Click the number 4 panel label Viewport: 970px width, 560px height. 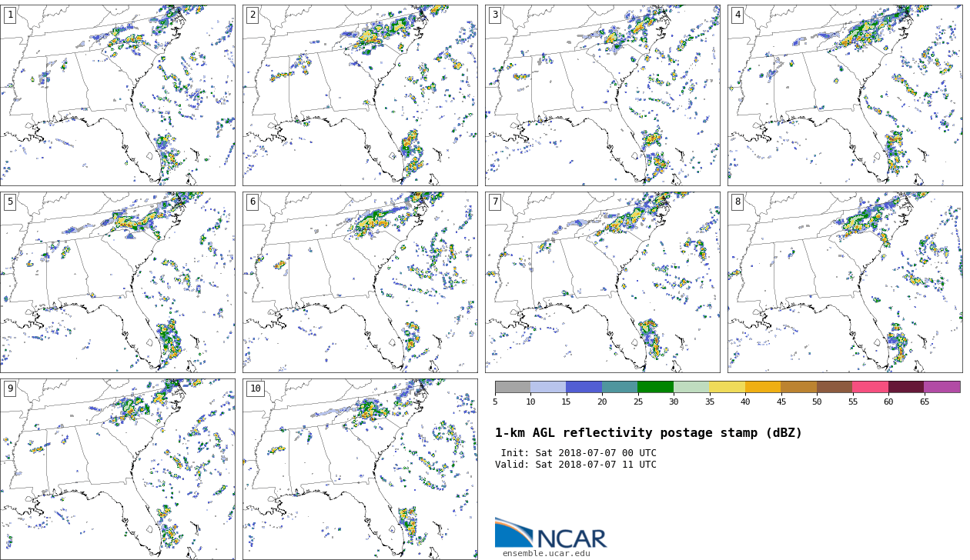coord(738,15)
